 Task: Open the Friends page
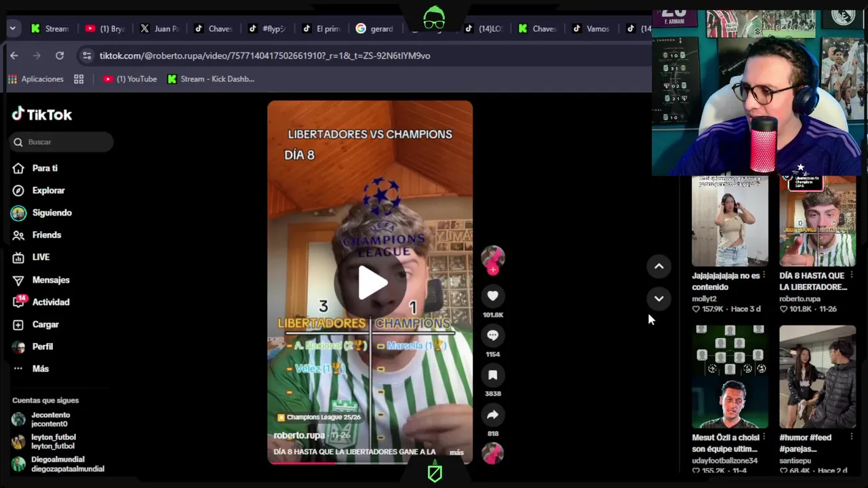[x=46, y=235]
